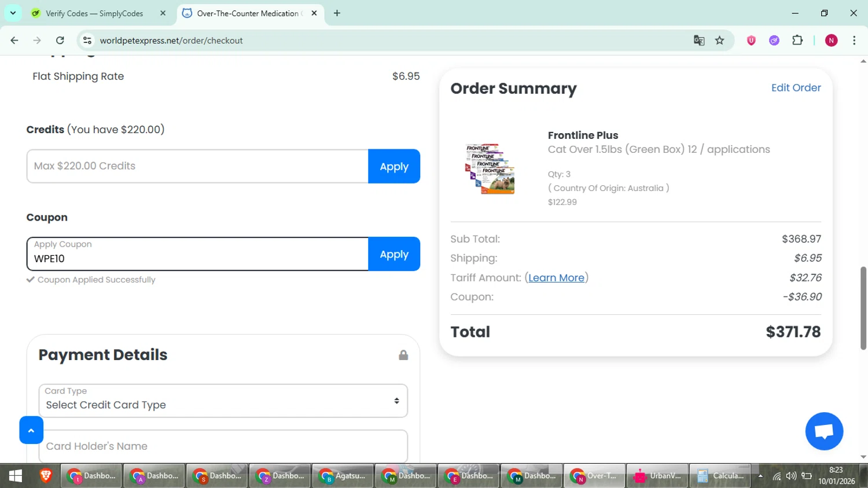Open the live chat bubble icon

point(824,431)
